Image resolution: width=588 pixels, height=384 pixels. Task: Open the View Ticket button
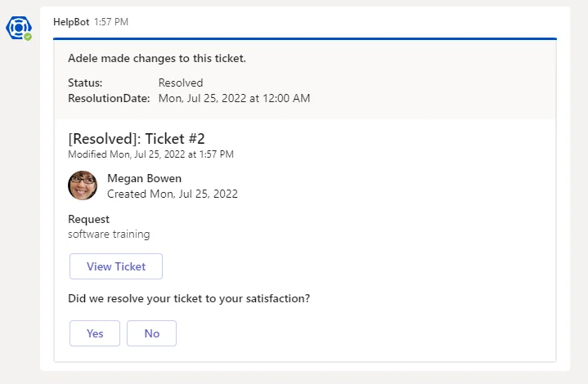(x=116, y=266)
